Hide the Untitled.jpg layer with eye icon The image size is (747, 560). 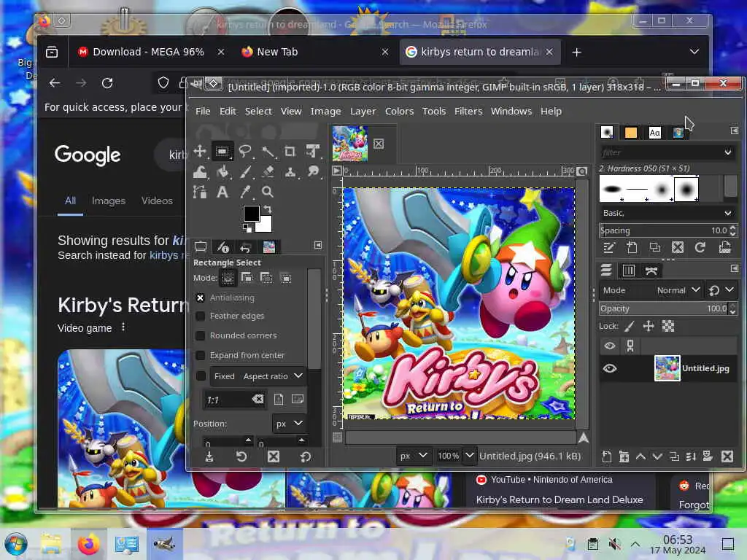click(610, 368)
